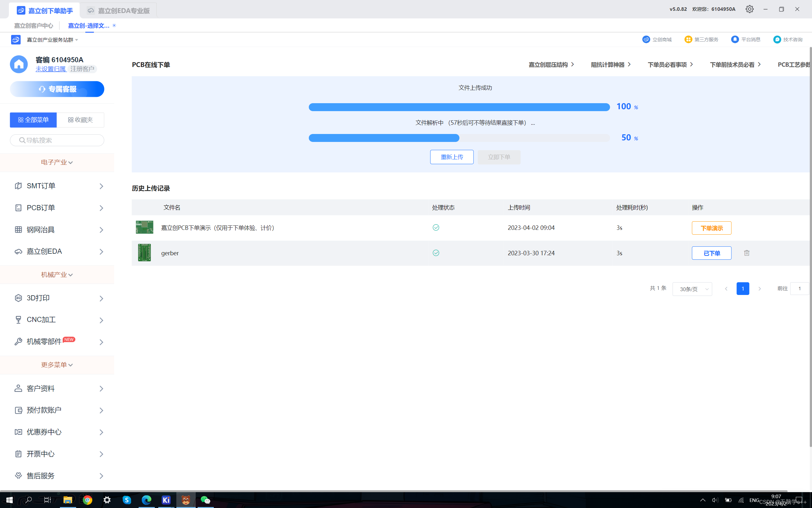This screenshot has height=508, width=812.
Task: Switch to 嘉立创EDA专业版 tab
Action: tap(118, 10)
